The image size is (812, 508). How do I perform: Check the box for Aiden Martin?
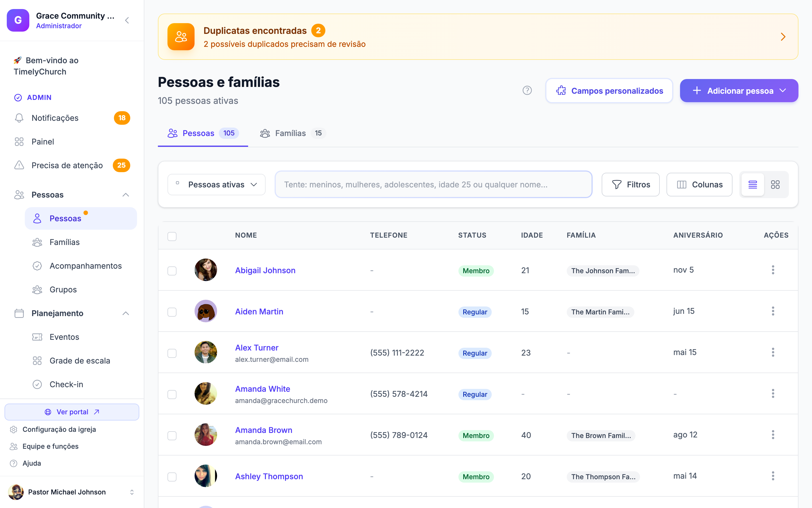(x=172, y=312)
